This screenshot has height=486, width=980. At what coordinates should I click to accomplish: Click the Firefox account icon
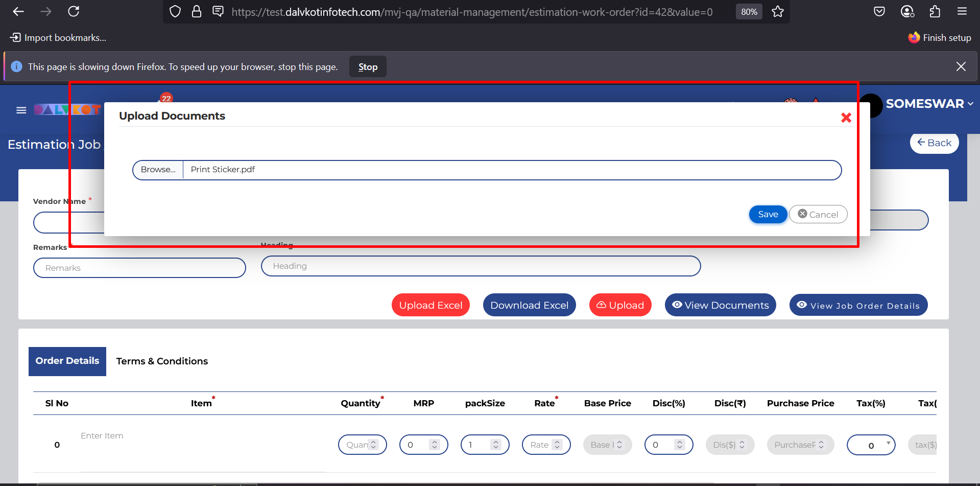coord(907,12)
